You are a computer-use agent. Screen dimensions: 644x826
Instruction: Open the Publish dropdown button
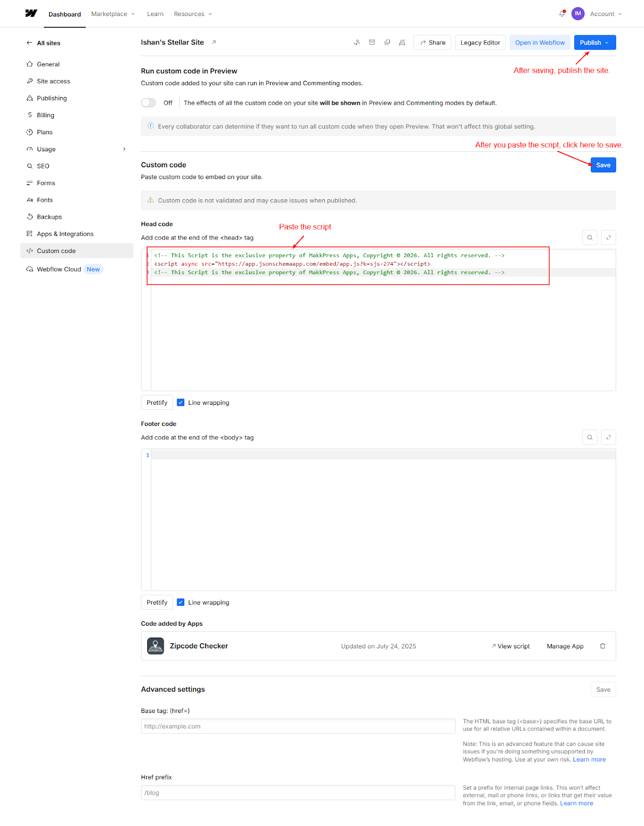pyautogui.click(x=594, y=42)
